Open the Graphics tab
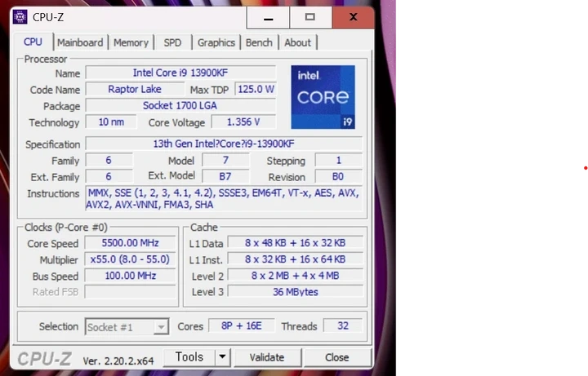Screen dimensions: 588x376 pos(216,42)
